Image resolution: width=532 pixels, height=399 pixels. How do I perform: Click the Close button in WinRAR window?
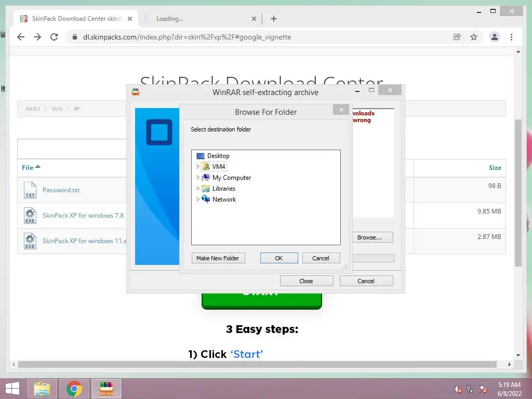point(307,281)
